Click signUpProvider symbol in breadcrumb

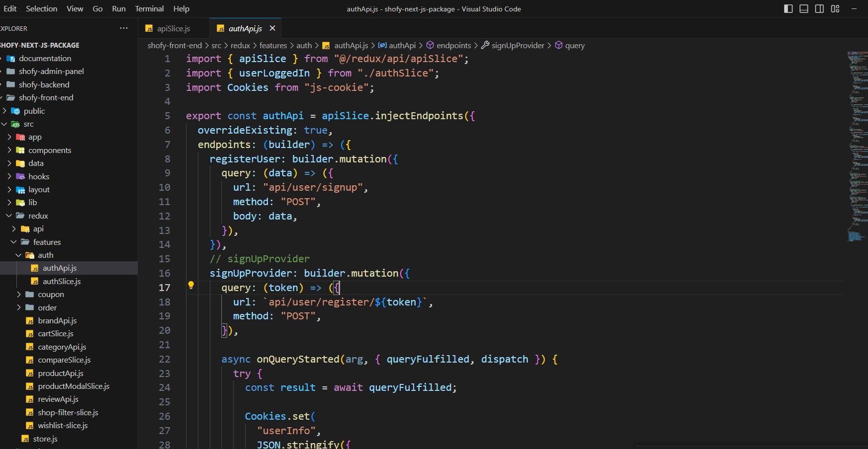[513, 45]
